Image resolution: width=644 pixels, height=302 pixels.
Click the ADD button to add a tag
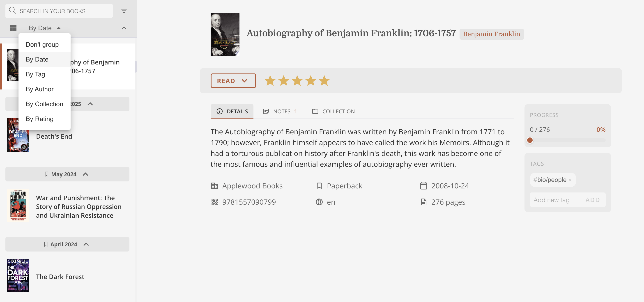(592, 200)
